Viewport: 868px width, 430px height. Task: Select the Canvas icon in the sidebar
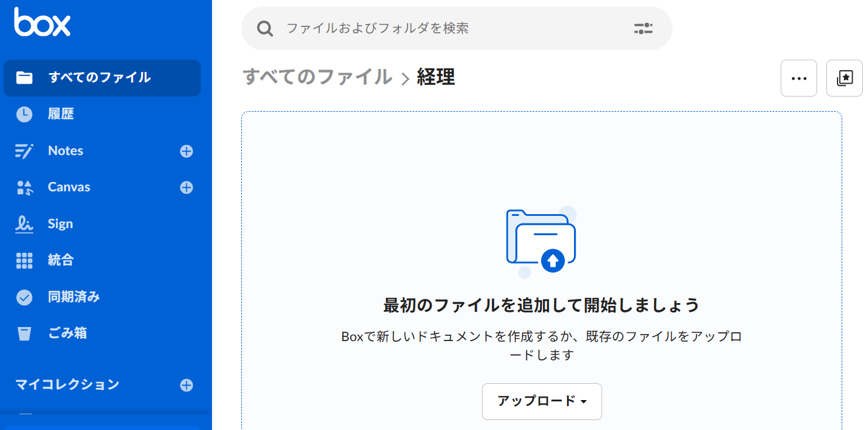(24, 187)
